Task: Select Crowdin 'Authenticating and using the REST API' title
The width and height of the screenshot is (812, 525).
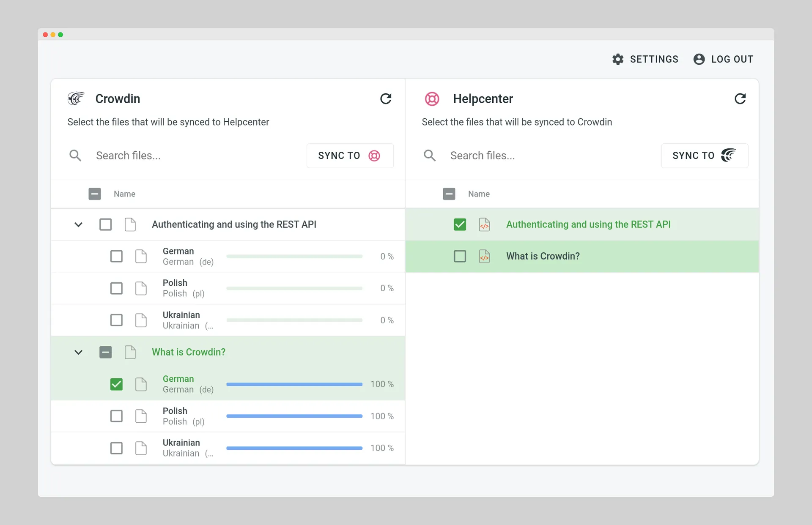Action: coord(234,224)
